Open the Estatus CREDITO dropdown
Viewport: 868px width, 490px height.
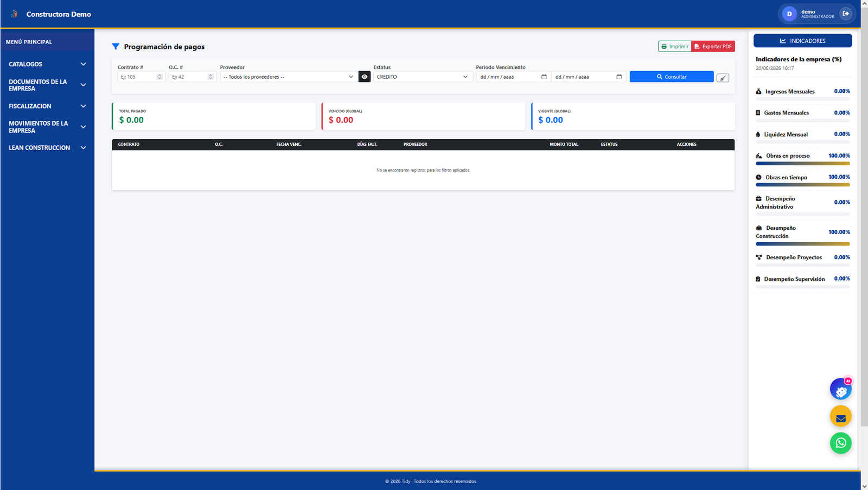coord(423,77)
